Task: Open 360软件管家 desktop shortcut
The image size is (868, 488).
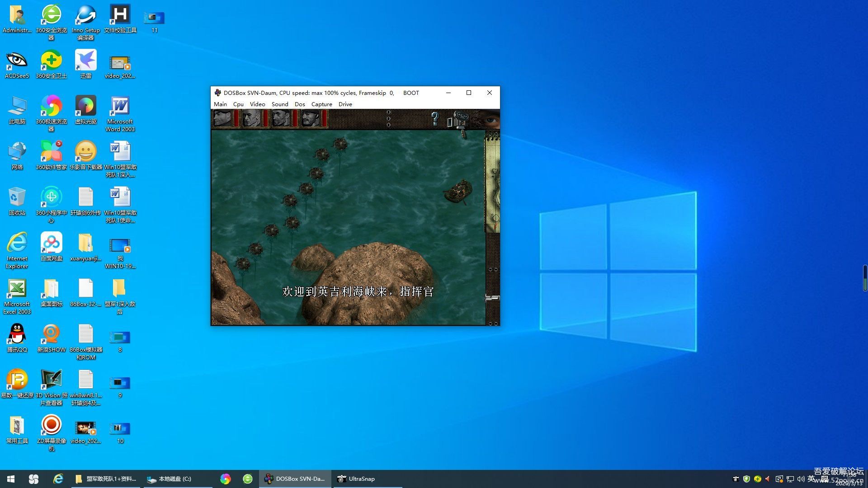Action: click(x=51, y=156)
